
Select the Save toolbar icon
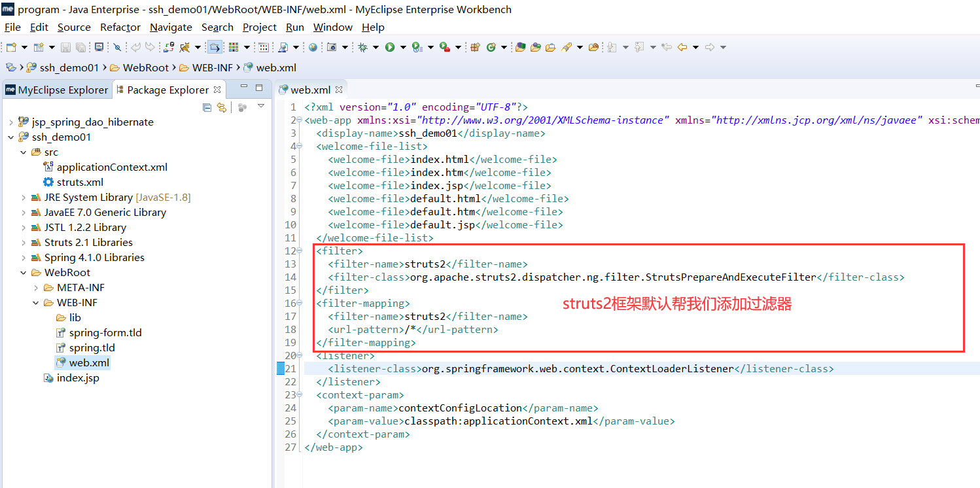[x=65, y=46]
